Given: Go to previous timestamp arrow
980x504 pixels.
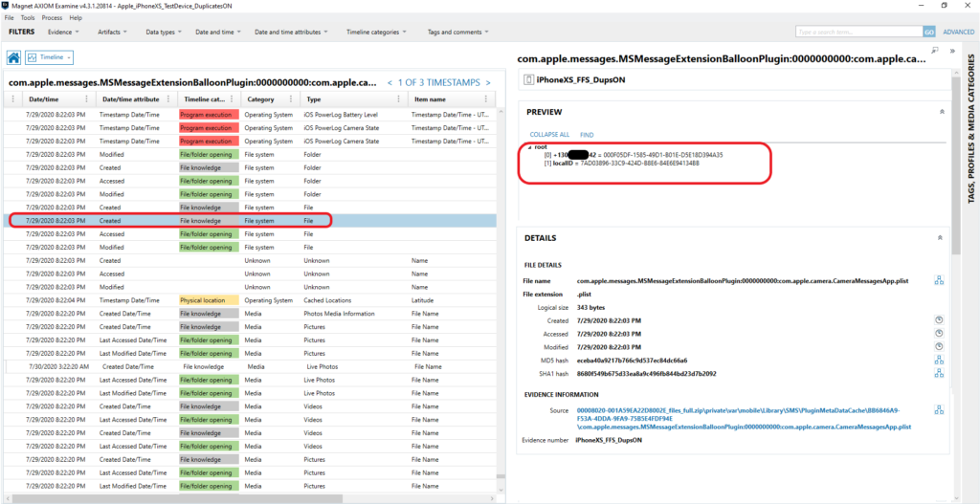Looking at the screenshot, I should (x=390, y=82).
